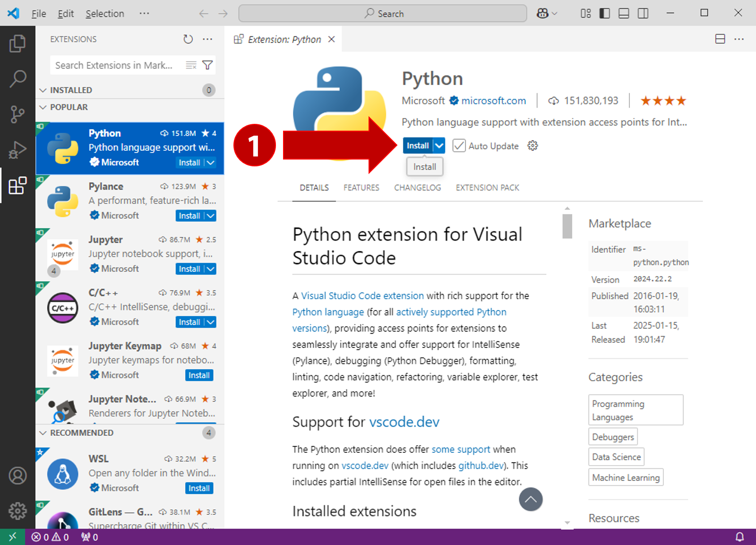Open editor more actions menu

coord(739,39)
